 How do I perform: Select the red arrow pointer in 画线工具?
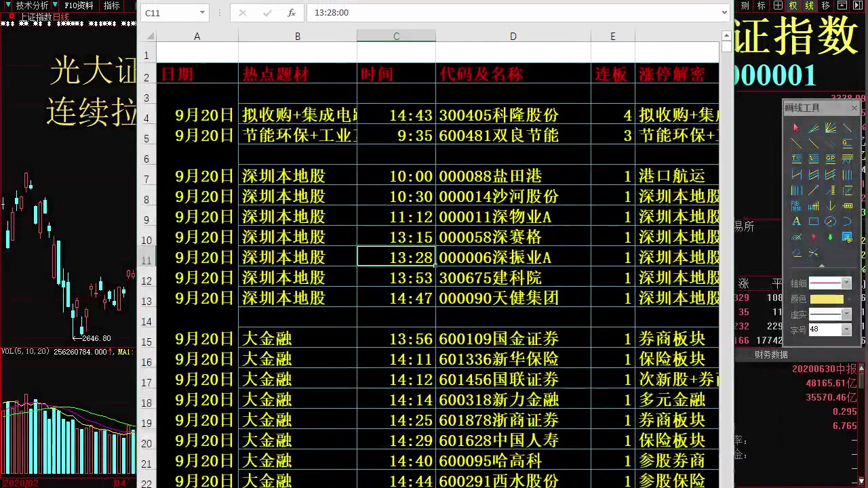click(x=797, y=127)
